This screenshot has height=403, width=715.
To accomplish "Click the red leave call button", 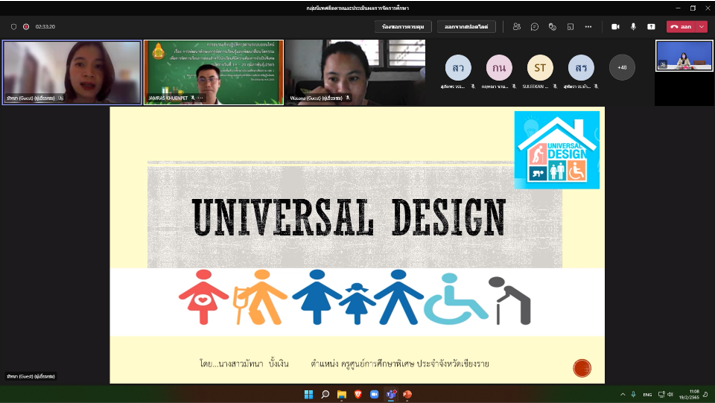I will pos(681,27).
